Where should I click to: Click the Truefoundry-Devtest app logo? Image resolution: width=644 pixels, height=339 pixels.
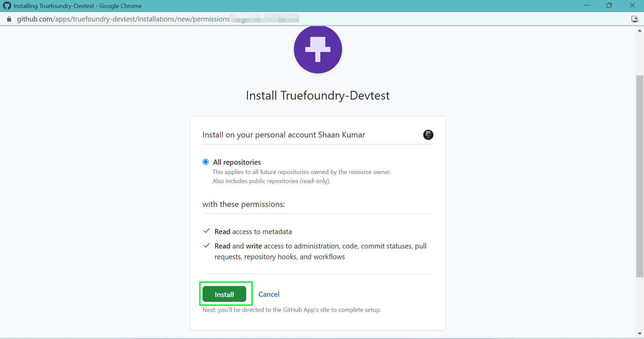point(318,50)
